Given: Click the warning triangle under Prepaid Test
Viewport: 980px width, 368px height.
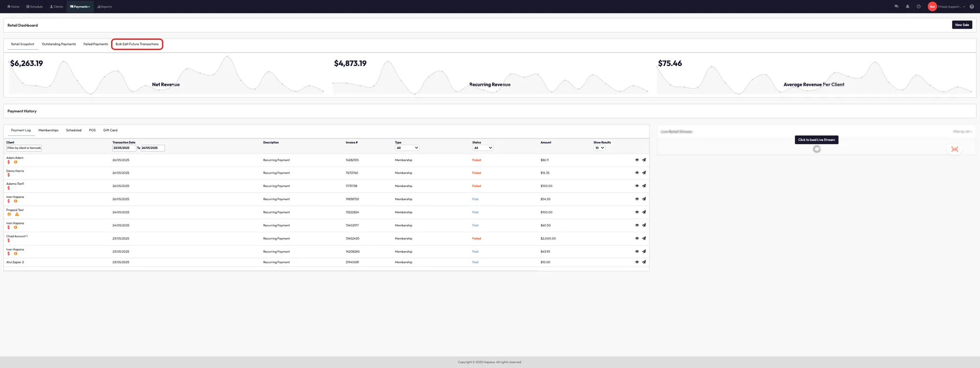Looking at the screenshot, I should 17,214.
